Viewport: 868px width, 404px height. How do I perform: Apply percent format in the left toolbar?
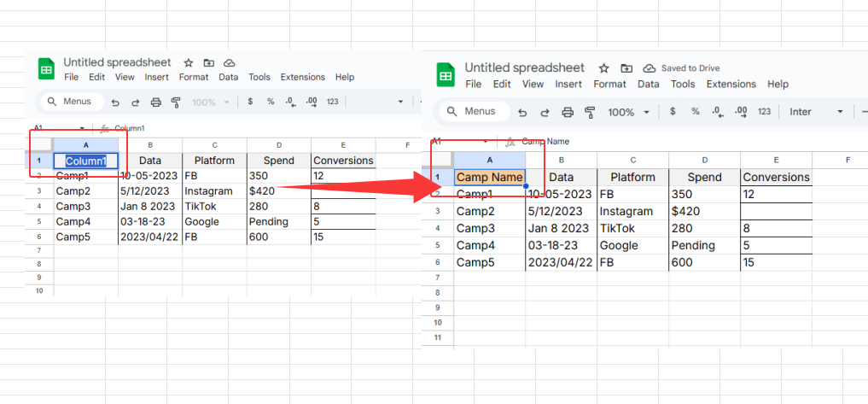pyautogui.click(x=271, y=102)
